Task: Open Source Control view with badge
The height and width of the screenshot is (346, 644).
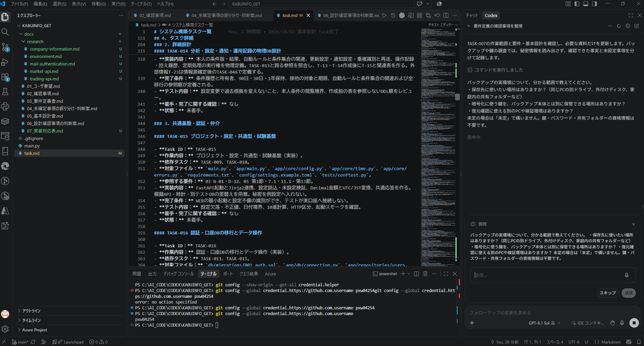Action: point(5,47)
